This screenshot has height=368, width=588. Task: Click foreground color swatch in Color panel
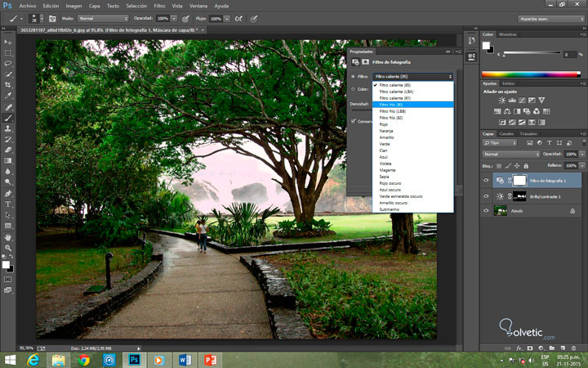(486, 46)
